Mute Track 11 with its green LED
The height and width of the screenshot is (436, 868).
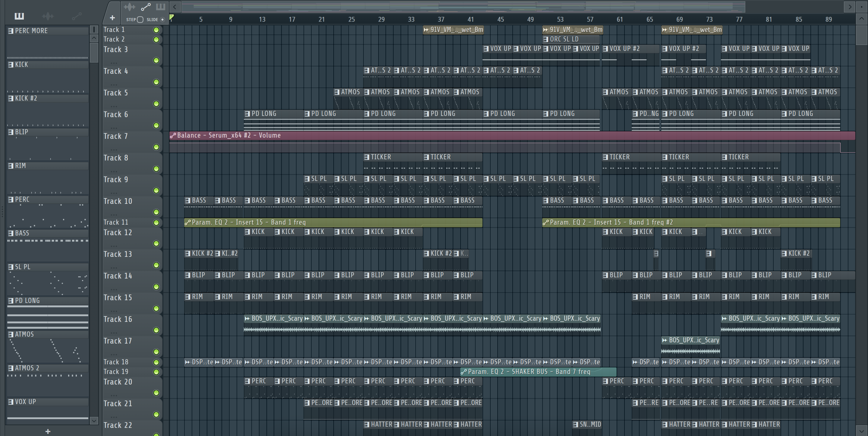point(156,223)
